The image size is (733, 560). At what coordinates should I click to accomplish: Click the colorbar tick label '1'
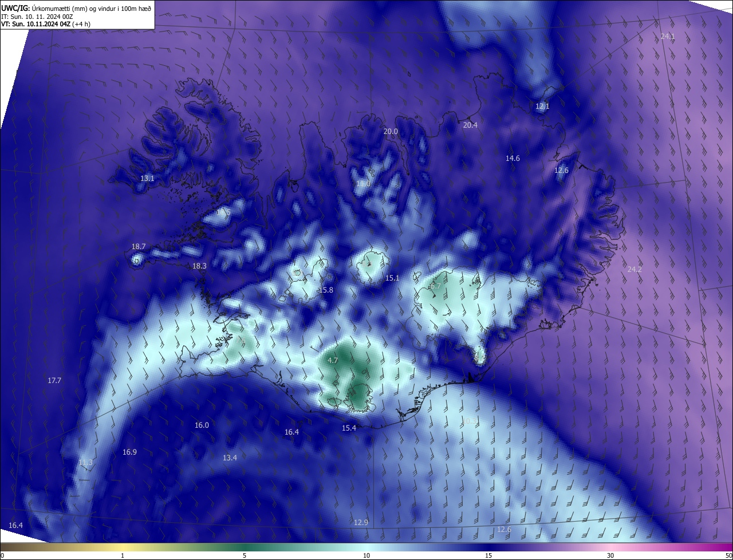pyautogui.click(x=123, y=555)
